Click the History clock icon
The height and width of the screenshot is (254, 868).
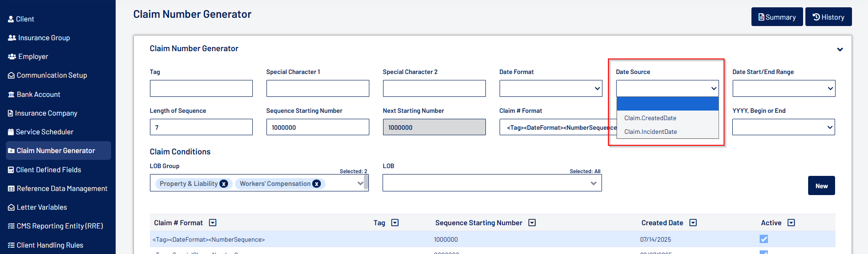click(x=816, y=17)
